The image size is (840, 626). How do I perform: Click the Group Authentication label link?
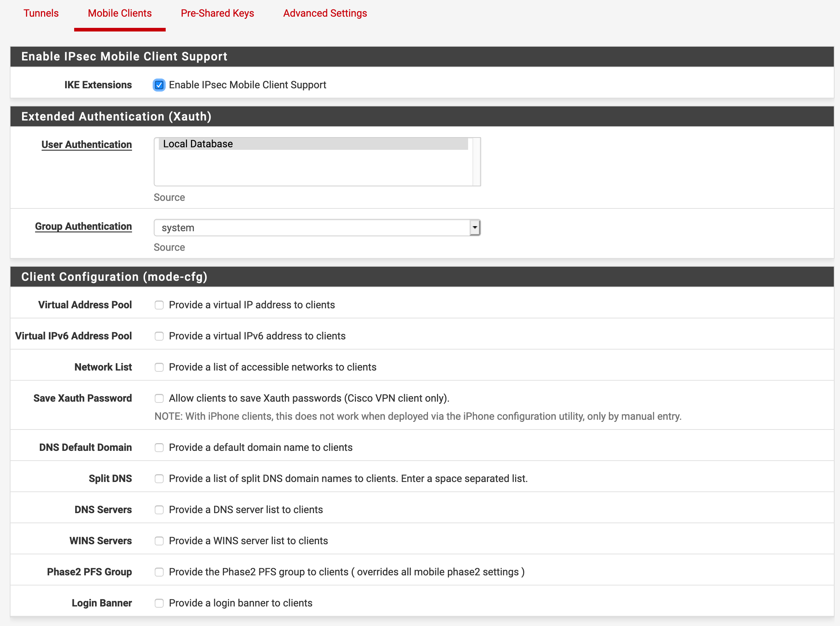83,226
